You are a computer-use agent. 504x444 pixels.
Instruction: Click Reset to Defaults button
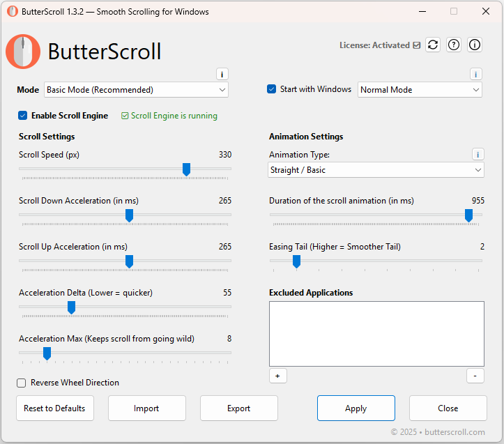[x=54, y=408]
